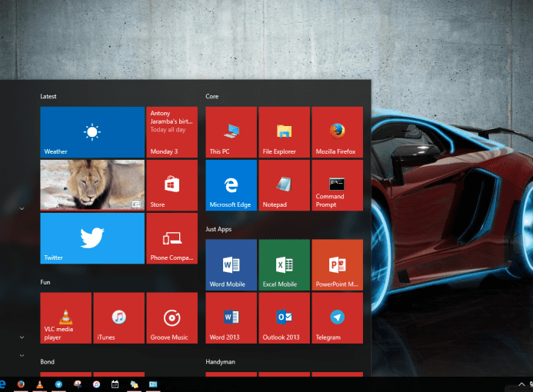Viewport: 533px width, 392px height.
Task: Expand the chevron just above Bond group
Action: (22, 356)
